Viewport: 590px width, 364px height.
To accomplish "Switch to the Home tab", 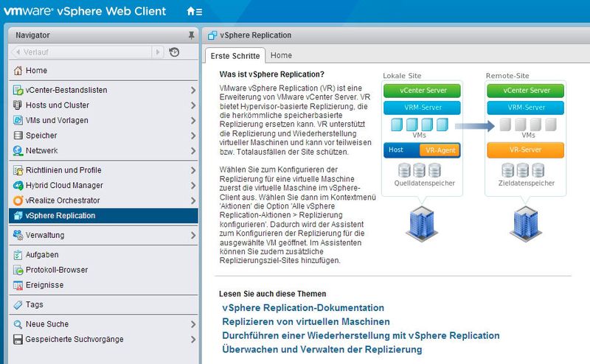I will click(x=281, y=55).
